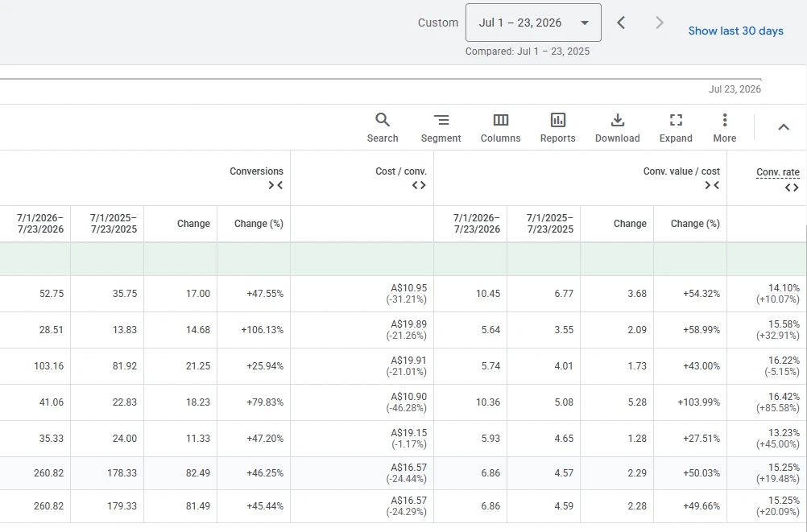Select the cost per conversion A$10.95
This screenshot has width=807, height=532.
pyautogui.click(x=408, y=287)
